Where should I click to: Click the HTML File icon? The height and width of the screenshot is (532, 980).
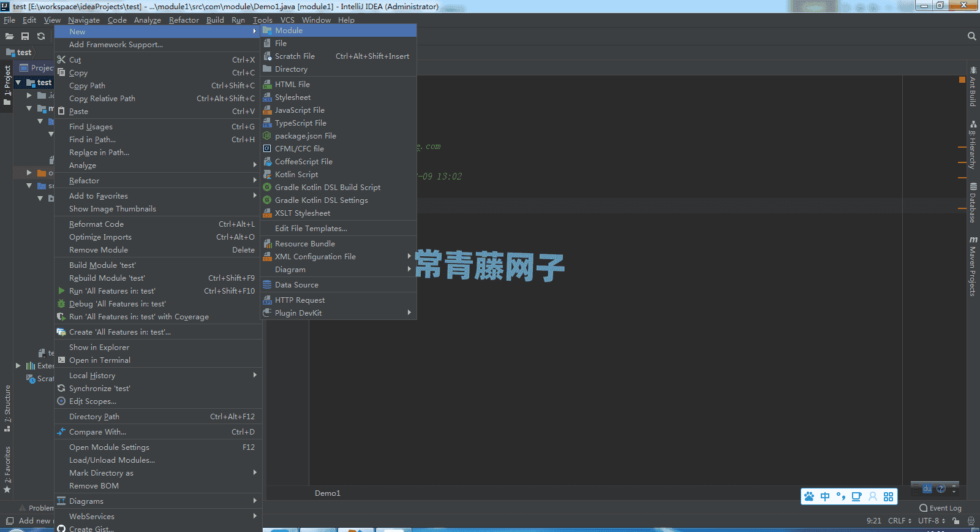[267, 84]
